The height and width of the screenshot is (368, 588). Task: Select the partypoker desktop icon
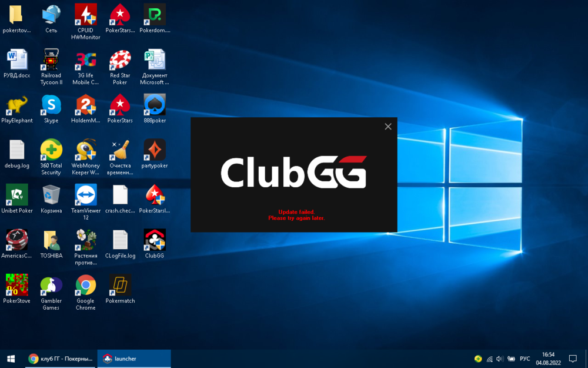(x=155, y=151)
